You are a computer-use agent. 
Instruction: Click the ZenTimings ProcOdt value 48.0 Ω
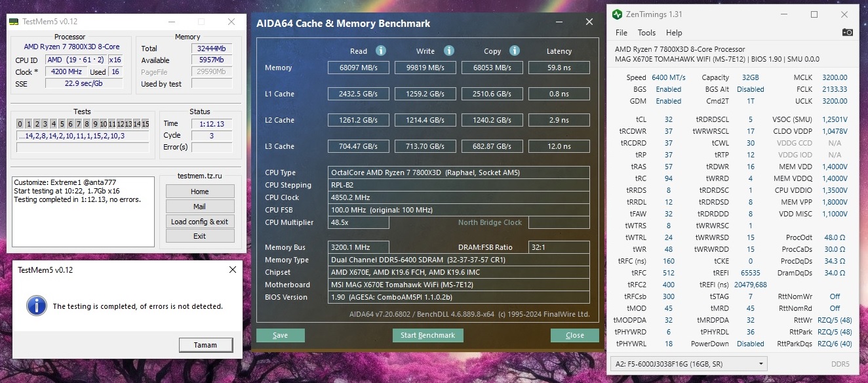pos(835,237)
